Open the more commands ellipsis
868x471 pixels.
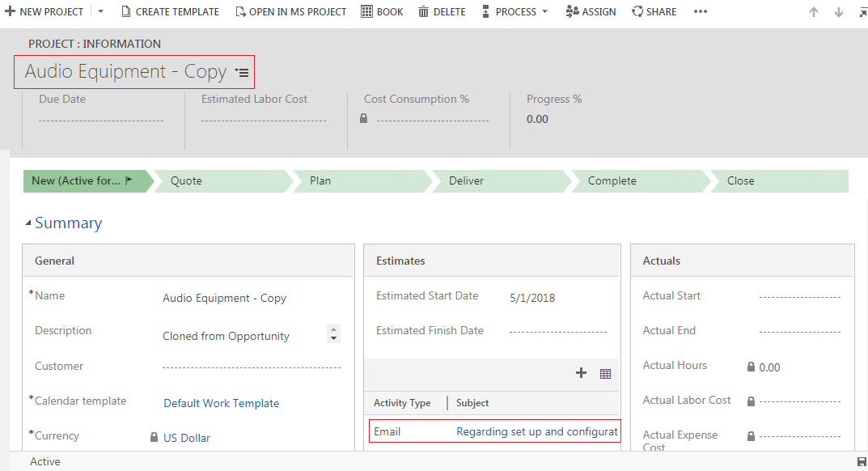(x=701, y=11)
